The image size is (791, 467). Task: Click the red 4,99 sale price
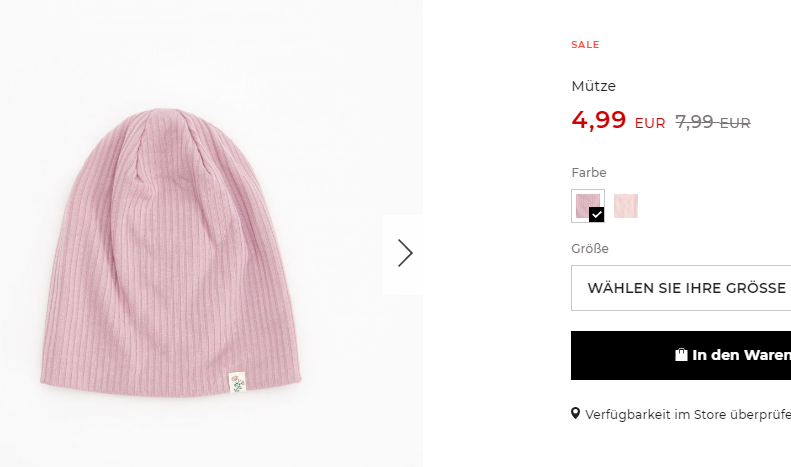click(598, 120)
